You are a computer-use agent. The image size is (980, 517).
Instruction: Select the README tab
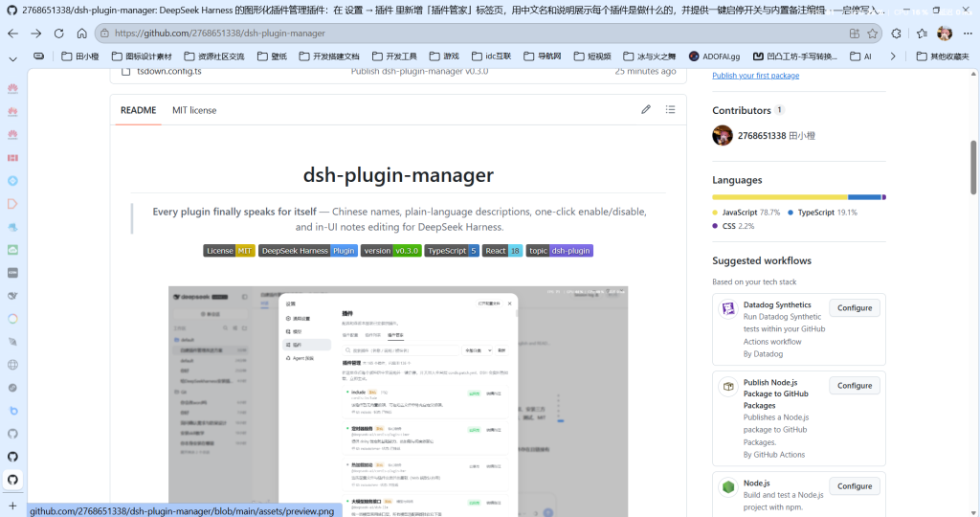click(x=138, y=110)
